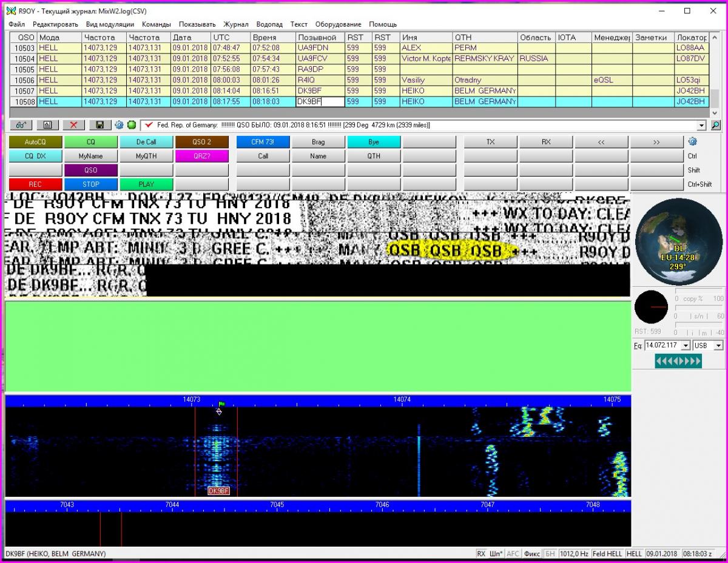The image size is (728, 563).
Task: Click the blue gear icon beside the save button
Action: tap(119, 125)
